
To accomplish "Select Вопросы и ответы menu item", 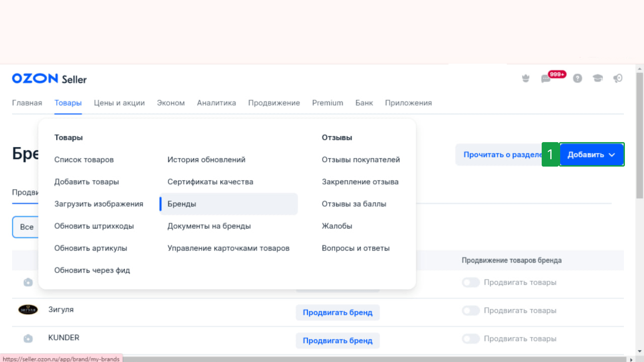I will click(356, 248).
